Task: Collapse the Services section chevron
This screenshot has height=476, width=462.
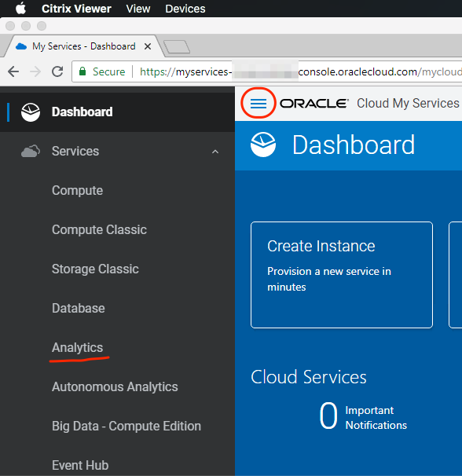Action: 215,152
